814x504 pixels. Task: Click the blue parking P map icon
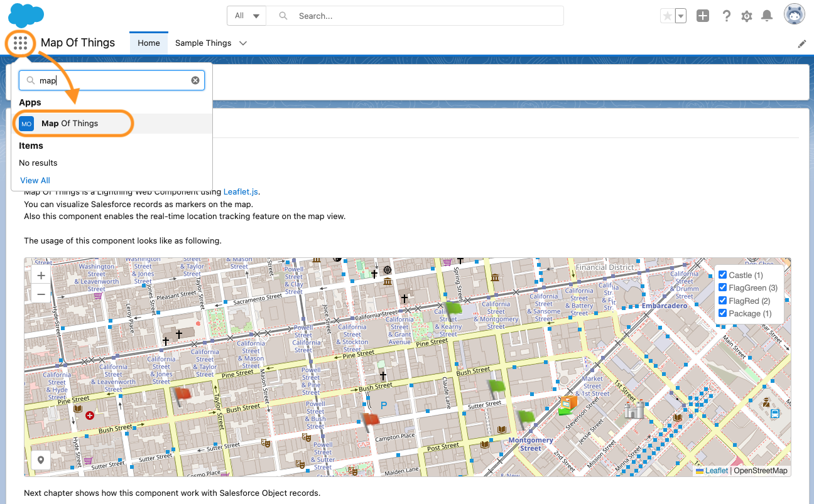pos(384,406)
